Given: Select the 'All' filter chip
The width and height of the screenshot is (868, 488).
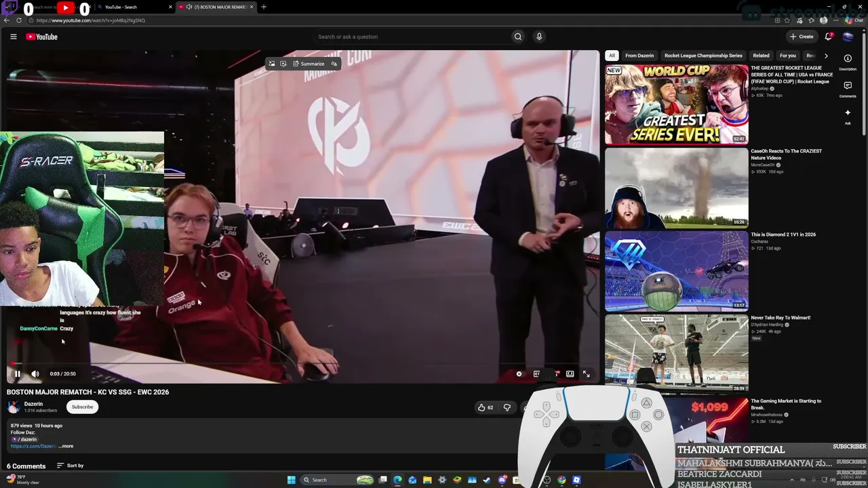Looking at the screenshot, I should (612, 56).
